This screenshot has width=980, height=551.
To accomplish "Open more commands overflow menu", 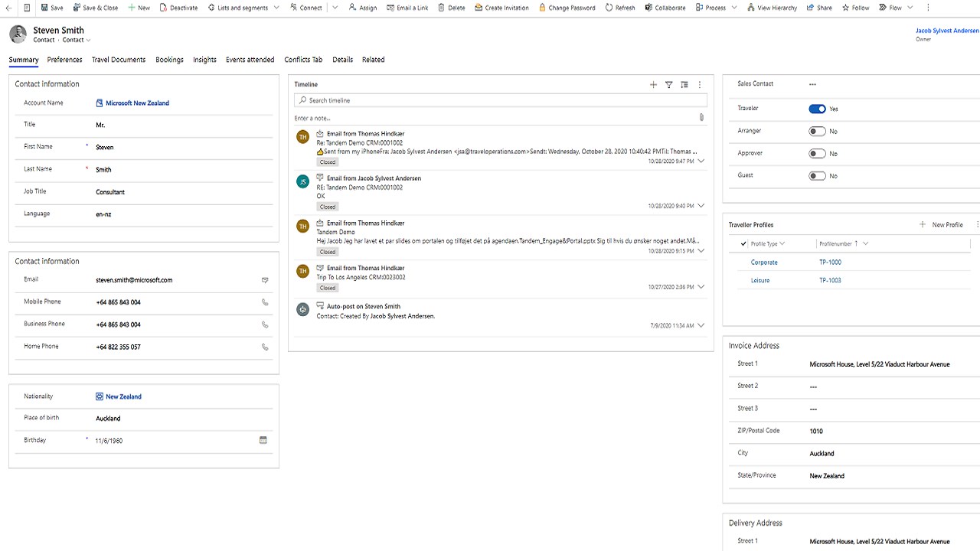I will [928, 8].
